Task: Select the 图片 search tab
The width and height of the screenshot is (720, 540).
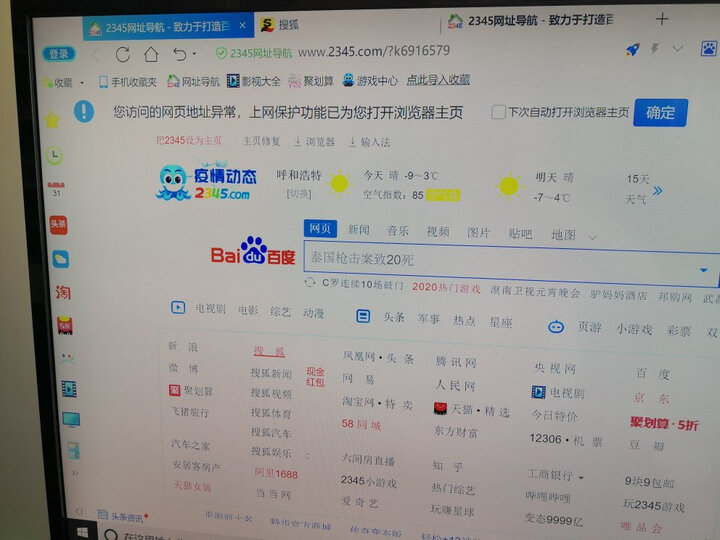Action: [x=478, y=232]
